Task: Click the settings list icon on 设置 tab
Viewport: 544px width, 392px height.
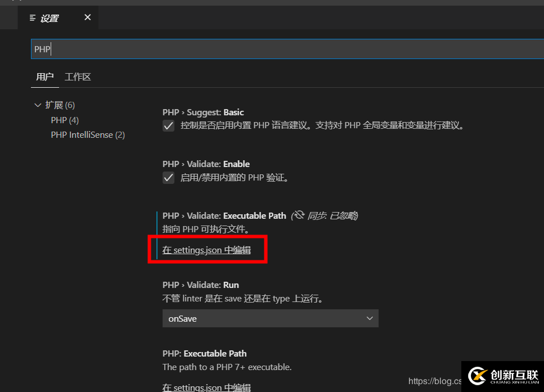Action: click(33, 17)
